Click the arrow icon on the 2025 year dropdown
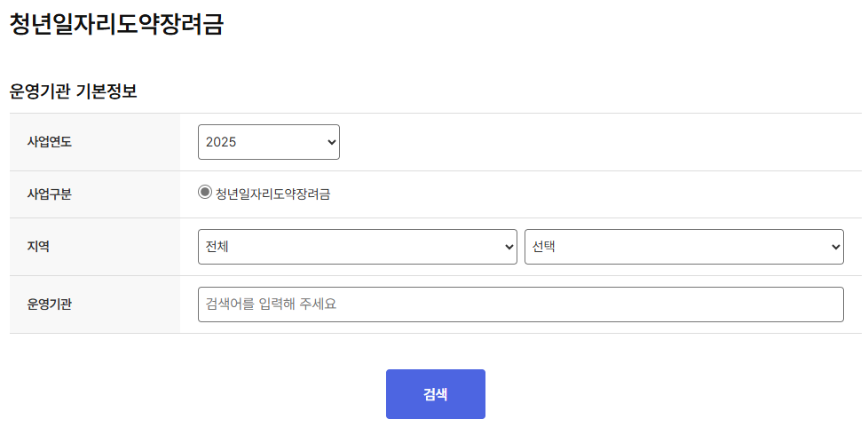868x427 pixels. point(332,142)
